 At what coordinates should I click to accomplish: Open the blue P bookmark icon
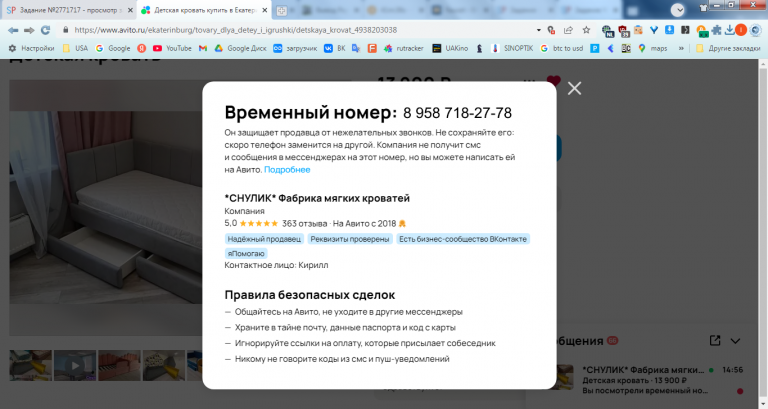click(x=595, y=48)
